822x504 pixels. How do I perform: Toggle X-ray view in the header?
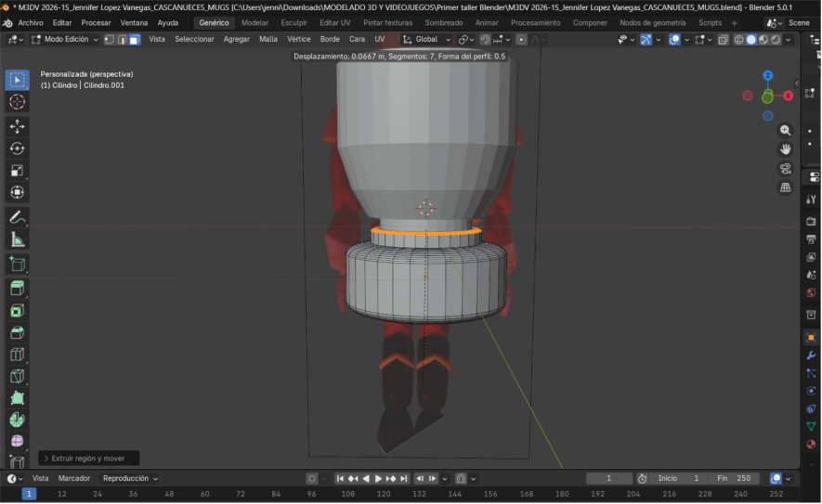(724, 40)
